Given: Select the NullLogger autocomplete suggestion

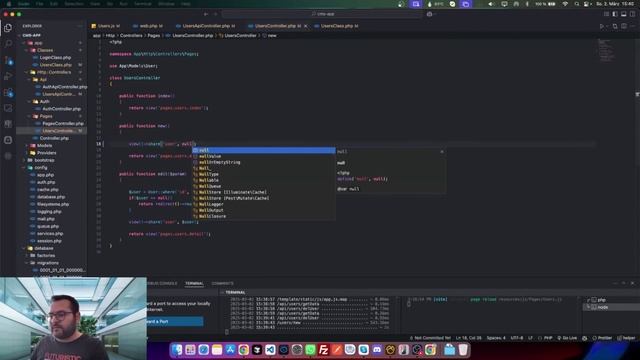Looking at the screenshot, I should pyautogui.click(x=264, y=204).
